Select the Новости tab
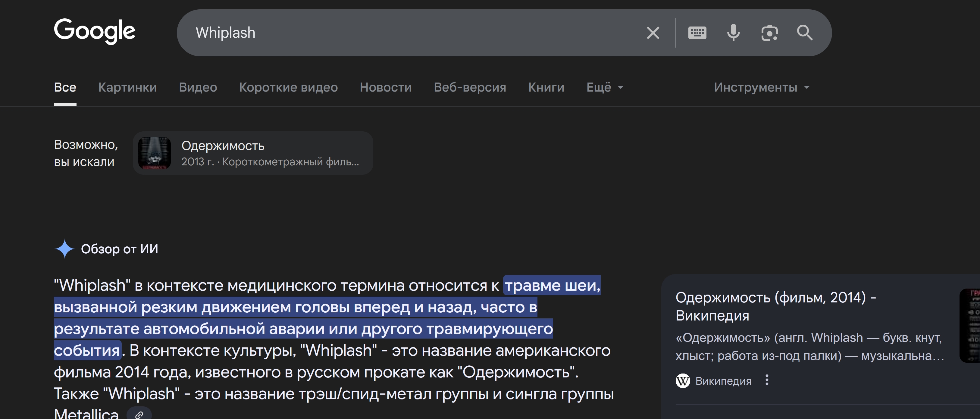The width and height of the screenshot is (980, 419). [x=385, y=87]
